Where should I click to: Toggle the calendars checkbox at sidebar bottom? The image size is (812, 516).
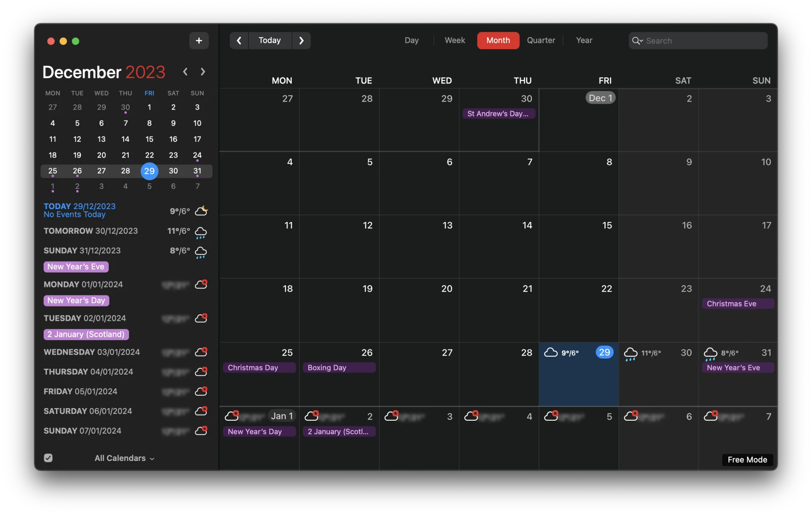click(x=48, y=458)
